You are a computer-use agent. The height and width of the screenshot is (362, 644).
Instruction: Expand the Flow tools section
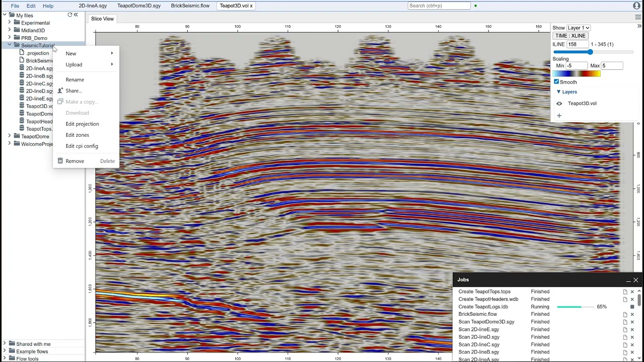(x=5, y=358)
